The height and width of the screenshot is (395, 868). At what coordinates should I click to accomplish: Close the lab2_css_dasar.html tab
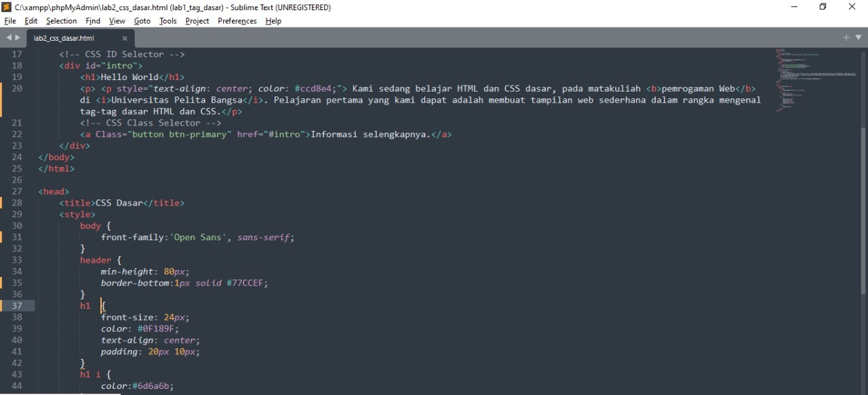click(x=124, y=38)
